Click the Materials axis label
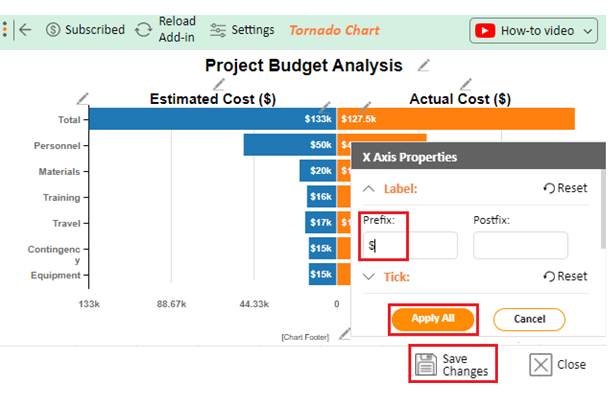Image resolution: width=611 pixels, height=397 pixels. [59, 171]
